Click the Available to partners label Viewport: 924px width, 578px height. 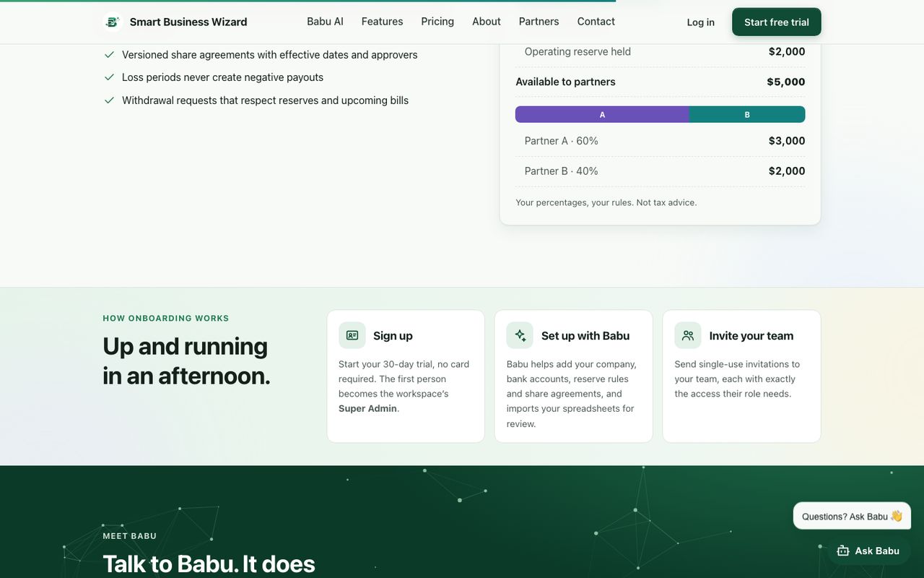(565, 82)
